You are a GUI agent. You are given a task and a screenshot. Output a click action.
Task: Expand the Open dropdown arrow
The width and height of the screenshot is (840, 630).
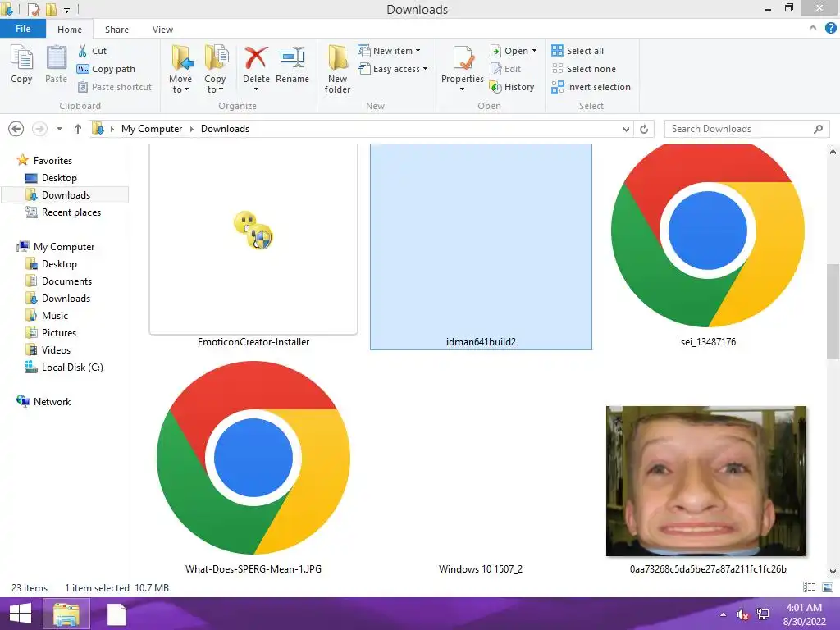click(x=534, y=51)
